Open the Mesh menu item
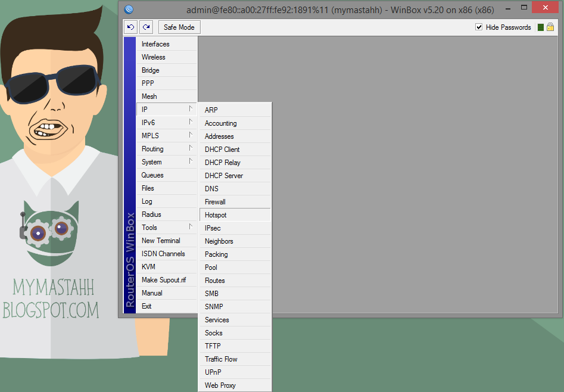This screenshot has height=392, width=564. pos(167,96)
